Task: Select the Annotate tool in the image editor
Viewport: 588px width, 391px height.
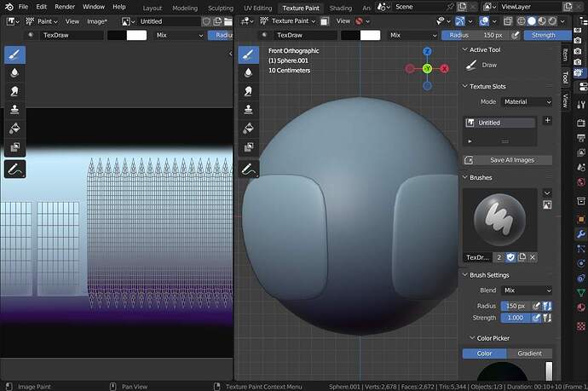Action: pos(15,169)
